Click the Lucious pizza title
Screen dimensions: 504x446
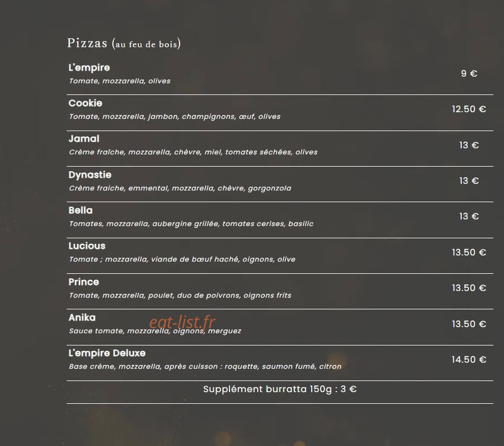pos(87,246)
